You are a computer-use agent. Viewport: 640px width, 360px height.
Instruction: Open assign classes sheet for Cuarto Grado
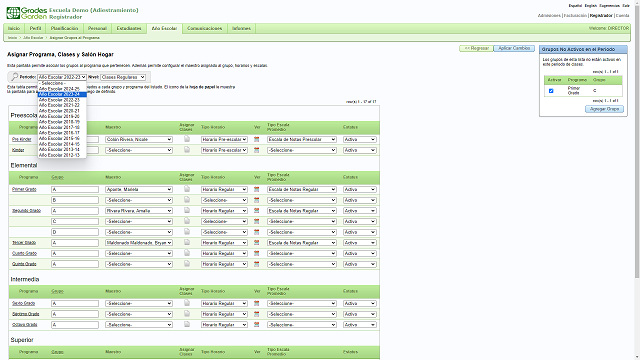187,253
